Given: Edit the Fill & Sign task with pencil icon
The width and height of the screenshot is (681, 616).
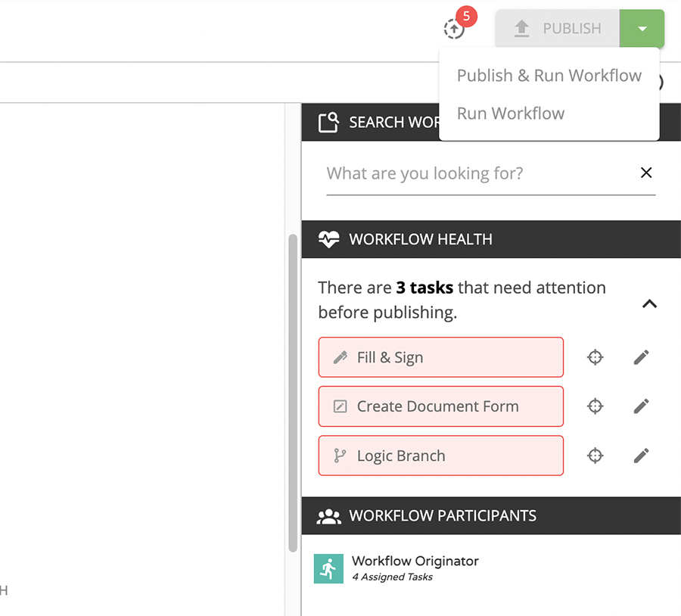Looking at the screenshot, I should 641,356.
